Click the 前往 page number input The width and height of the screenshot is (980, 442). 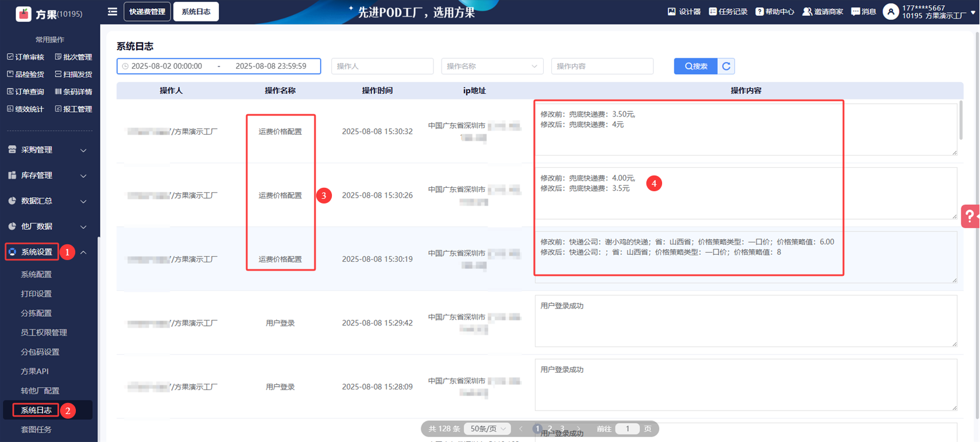627,429
